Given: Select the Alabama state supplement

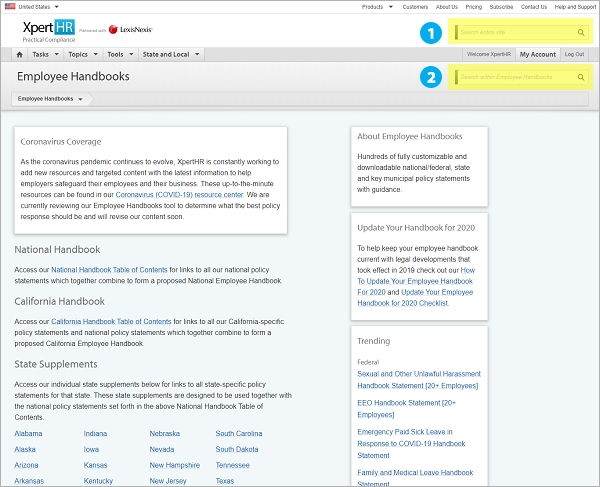Looking at the screenshot, I should coord(28,434).
